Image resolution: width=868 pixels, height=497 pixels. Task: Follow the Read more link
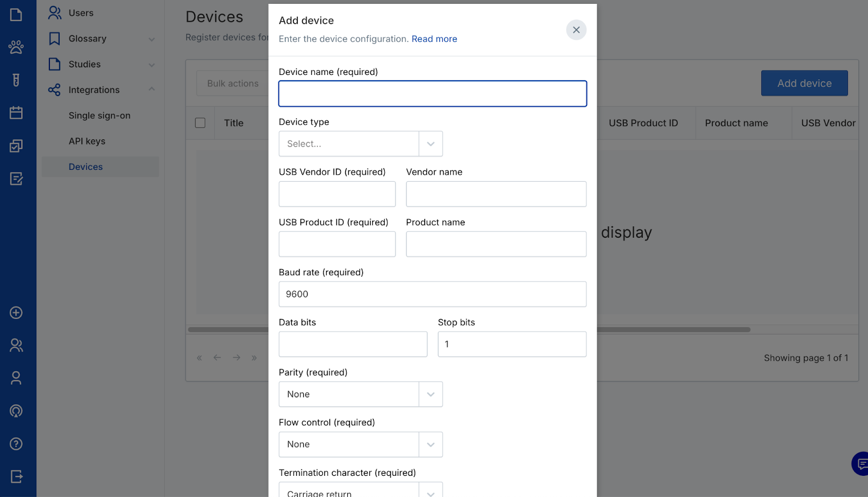click(434, 39)
